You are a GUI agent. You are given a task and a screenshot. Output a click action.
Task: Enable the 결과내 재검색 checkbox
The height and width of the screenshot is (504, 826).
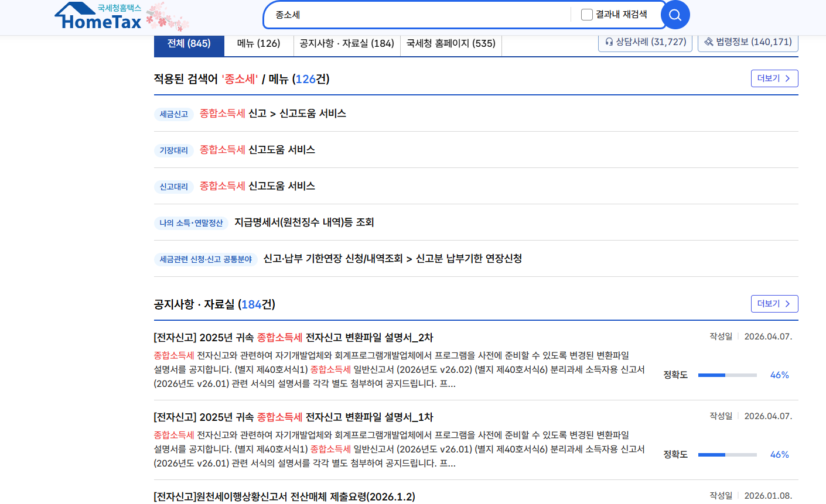tap(586, 14)
